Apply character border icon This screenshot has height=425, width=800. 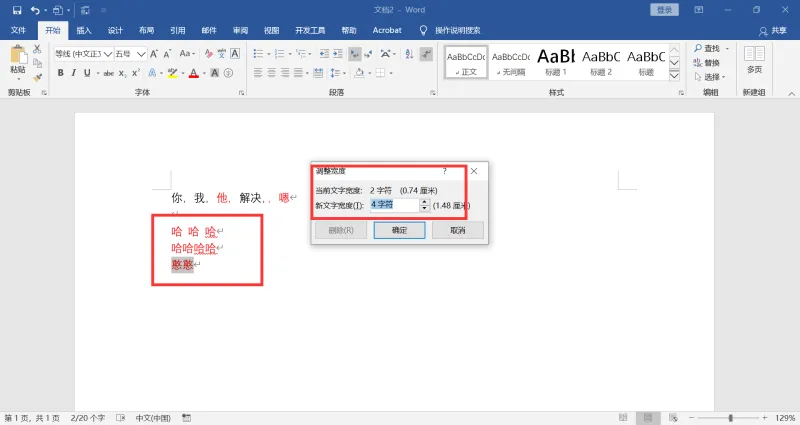[x=235, y=54]
